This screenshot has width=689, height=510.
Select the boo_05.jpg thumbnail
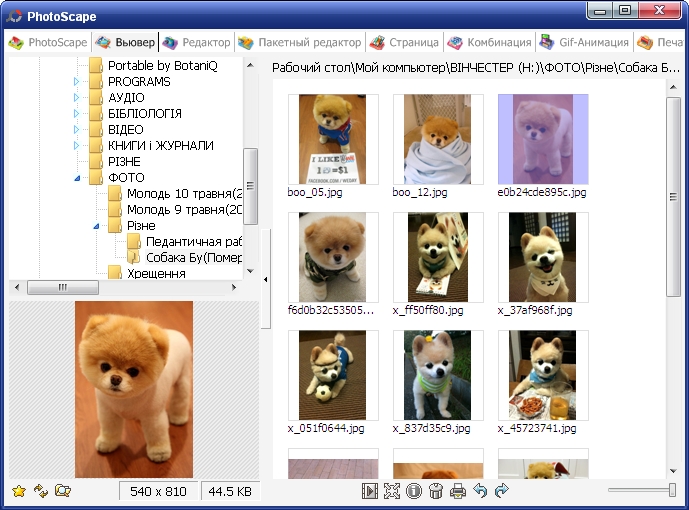point(333,139)
